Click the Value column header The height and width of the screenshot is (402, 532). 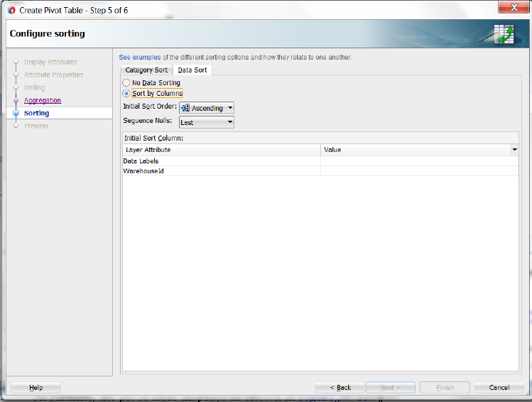[x=416, y=150]
